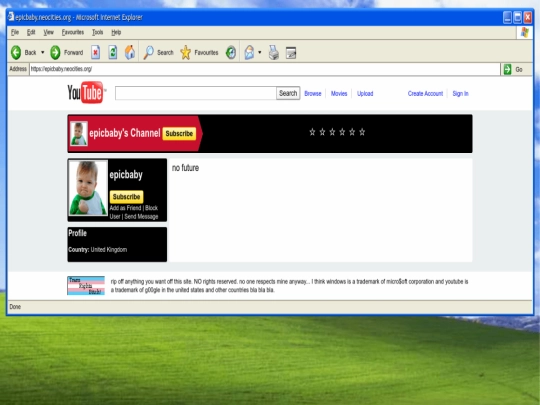
Task: Open the Edit menu
Action: pyautogui.click(x=31, y=32)
